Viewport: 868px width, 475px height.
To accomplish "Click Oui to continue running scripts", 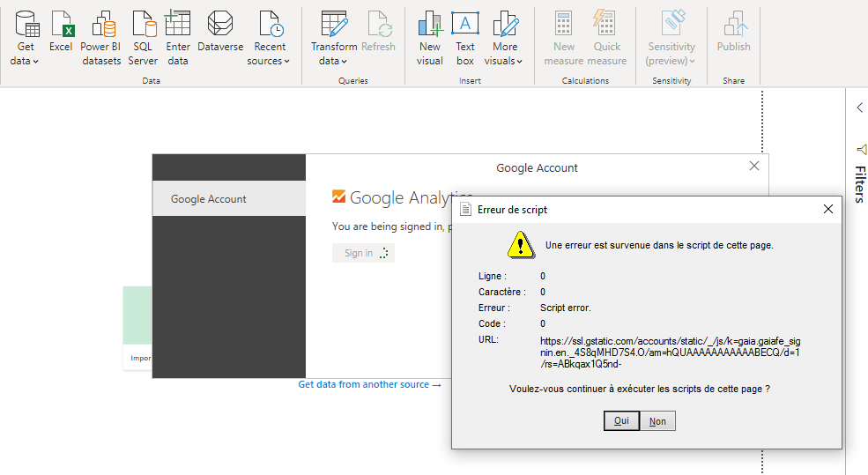I will (x=621, y=420).
